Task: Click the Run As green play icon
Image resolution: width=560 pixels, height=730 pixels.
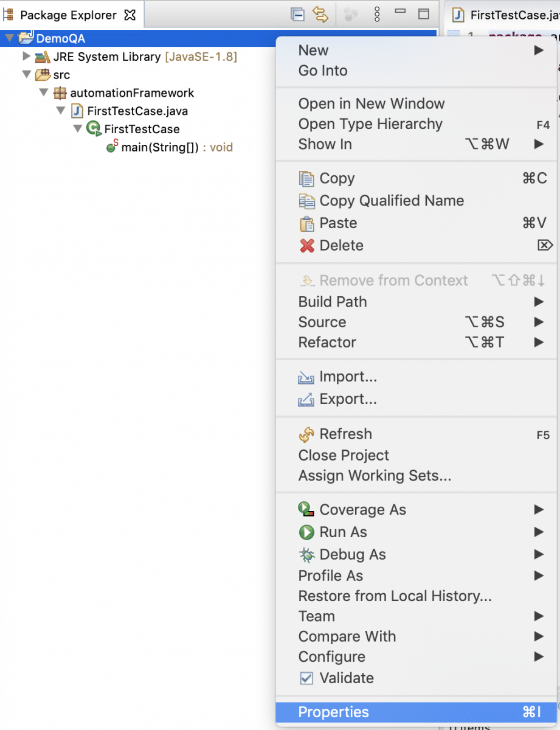Action: point(306,532)
